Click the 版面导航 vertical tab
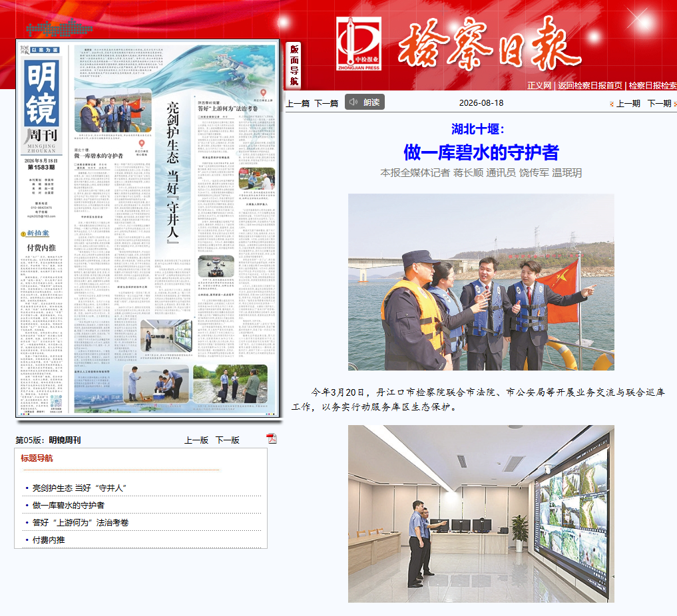 click(x=294, y=65)
